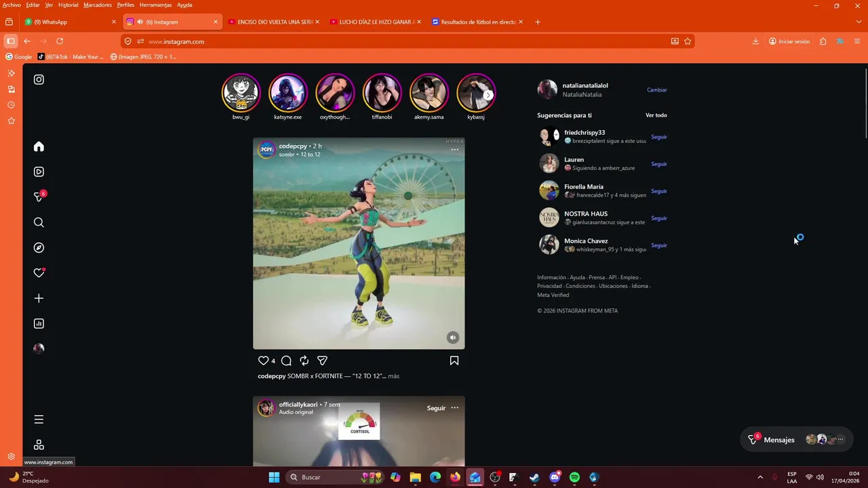Switch to WhatsApp tab
The height and width of the screenshot is (488, 868).
point(71,22)
